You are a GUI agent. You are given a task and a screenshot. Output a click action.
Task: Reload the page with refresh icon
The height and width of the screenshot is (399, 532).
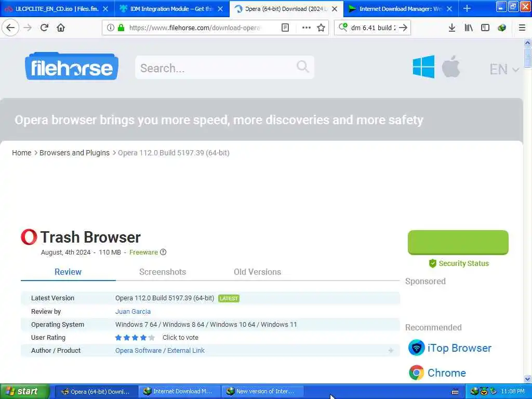(x=44, y=28)
